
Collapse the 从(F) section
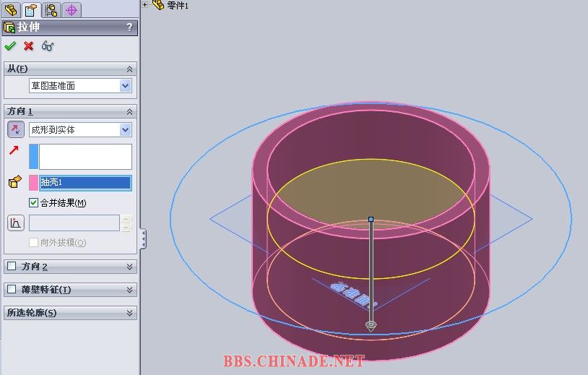pyautogui.click(x=129, y=69)
